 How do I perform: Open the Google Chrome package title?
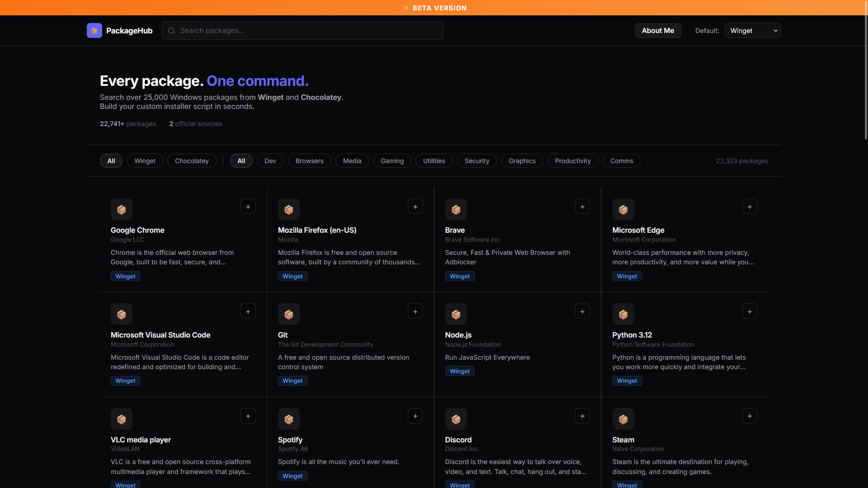(137, 230)
